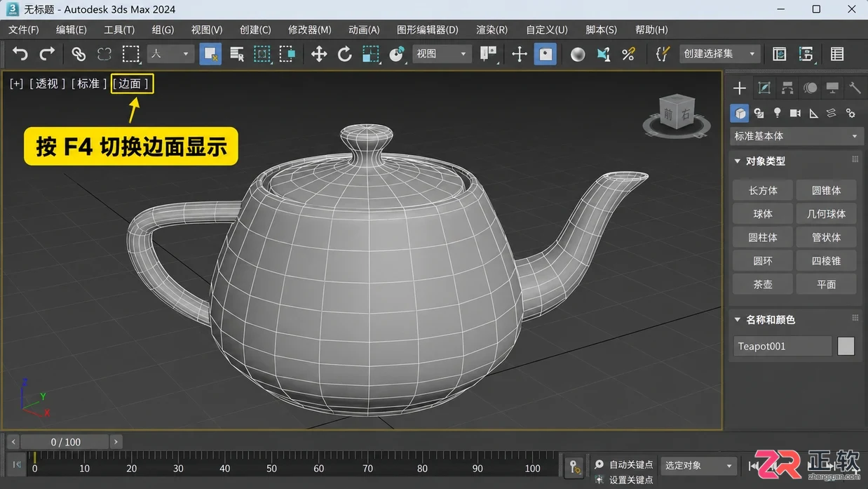Screen dimensions: 868x489
Task: Switch to the Motion panel tab
Action: (810, 88)
